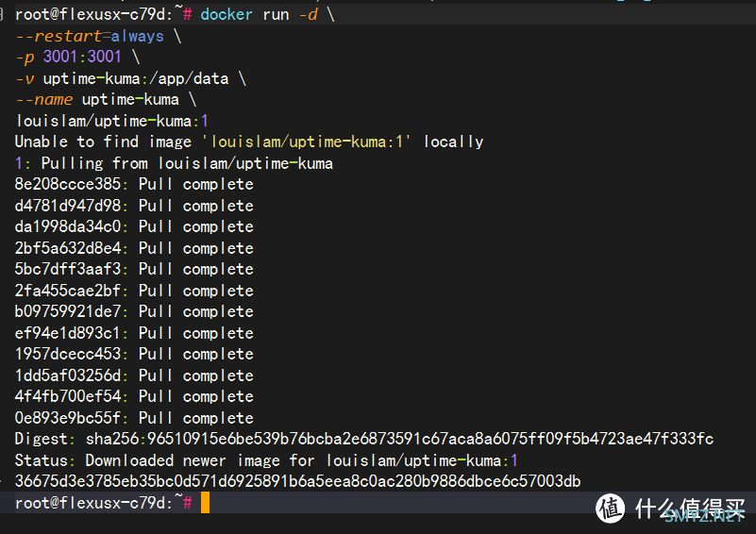Click the 'Status: Downloaded newer image' line

pos(266,459)
